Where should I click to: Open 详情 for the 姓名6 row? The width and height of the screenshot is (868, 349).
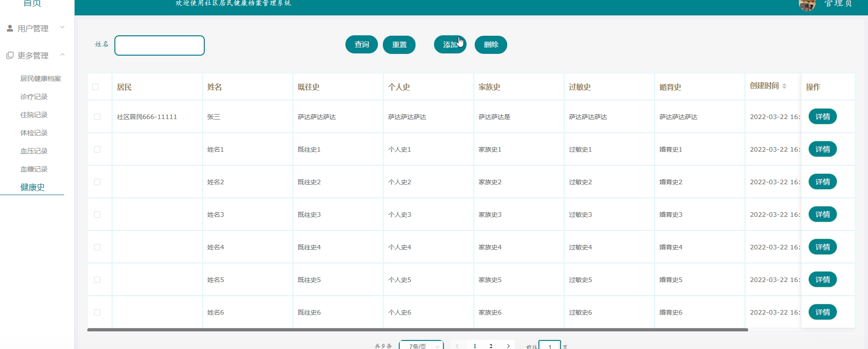[823, 312]
